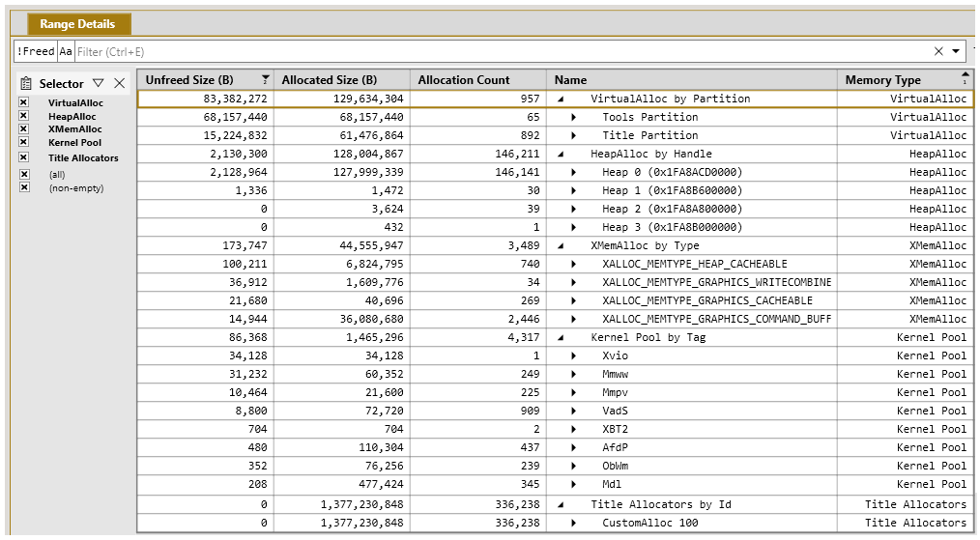Open the filter history dropdown arrow
The width and height of the screenshot is (980, 540).
(956, 51)
